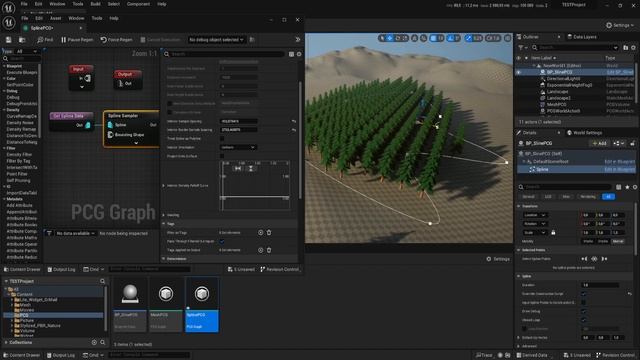Screen dimensions: 640x360
Task: Open the 'No debug object selected' dropdown
Action: coord(216,40)
